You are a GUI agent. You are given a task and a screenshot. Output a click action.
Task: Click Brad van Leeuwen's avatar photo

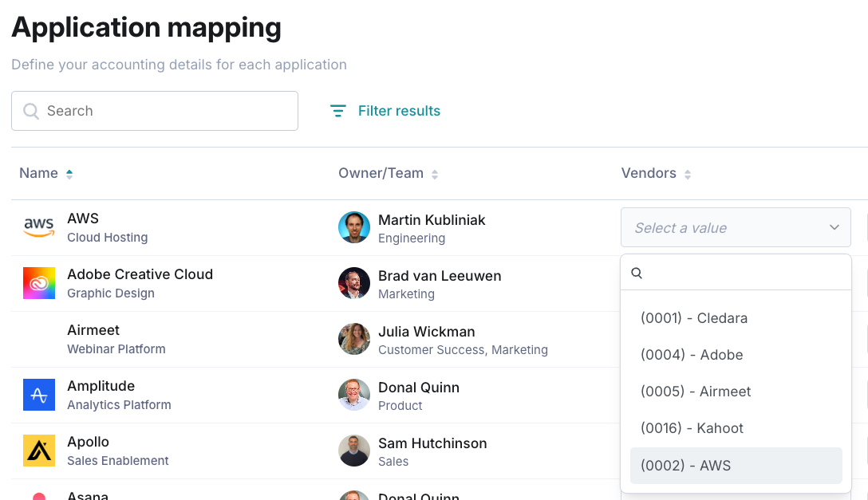tap(354, 283)
